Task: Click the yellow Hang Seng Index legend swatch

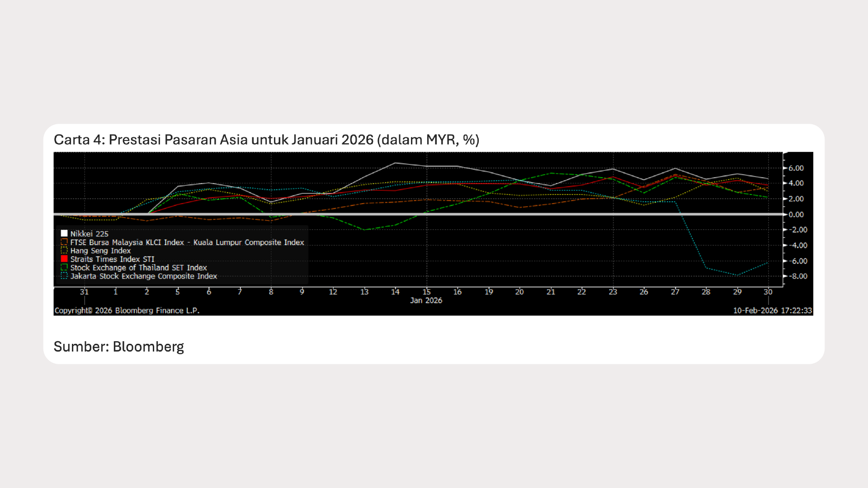Action: pos(65,251)
